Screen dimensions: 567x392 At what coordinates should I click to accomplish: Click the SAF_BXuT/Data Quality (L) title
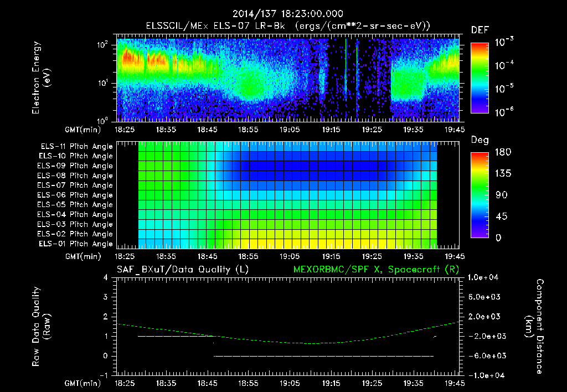point(183,270)
